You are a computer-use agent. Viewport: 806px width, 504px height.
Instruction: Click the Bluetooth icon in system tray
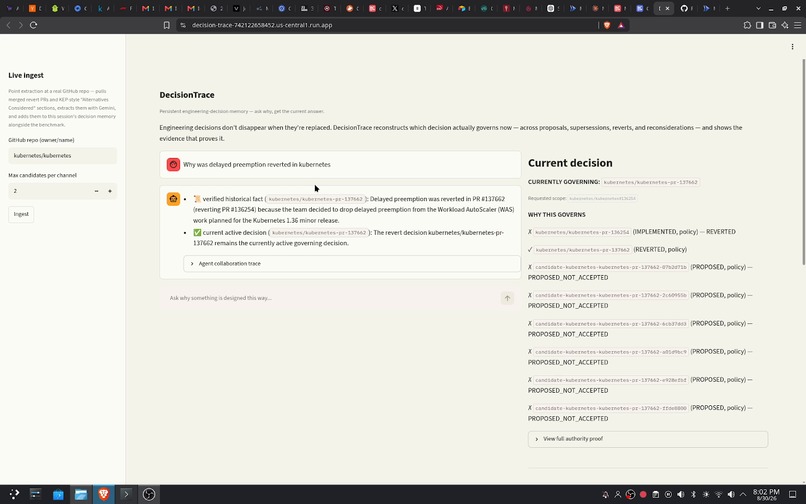(x=693, y=494)
